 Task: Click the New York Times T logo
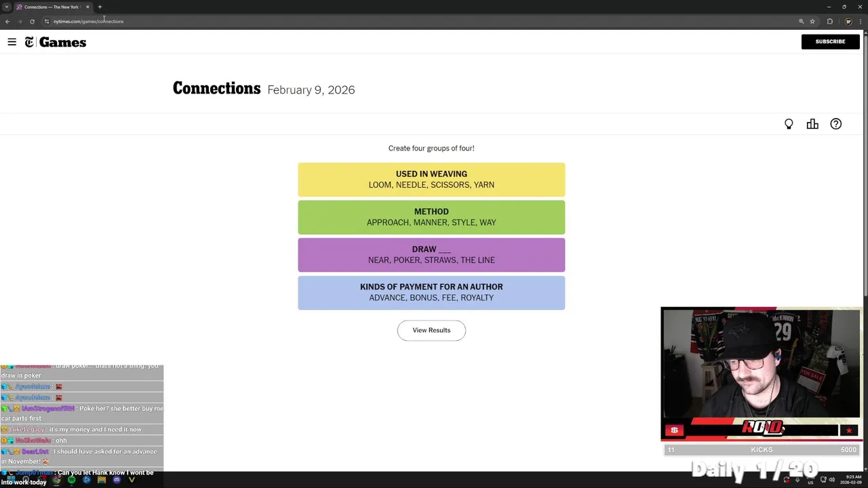[29, 42]
